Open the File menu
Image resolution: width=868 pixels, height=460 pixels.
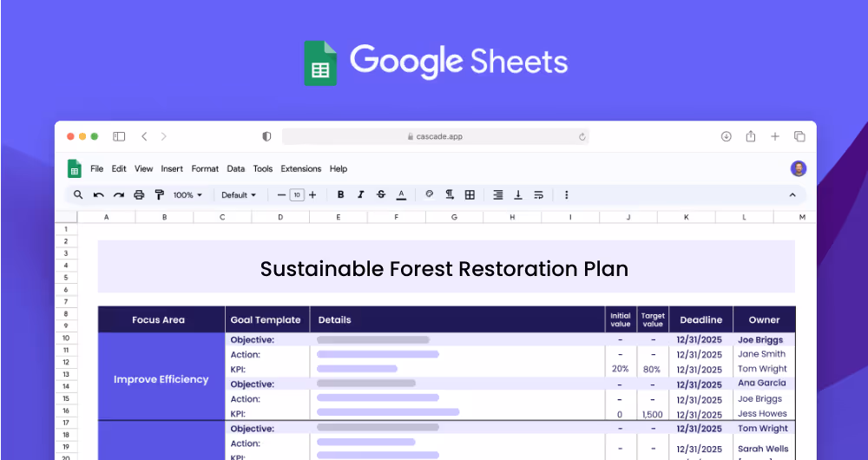97,169
